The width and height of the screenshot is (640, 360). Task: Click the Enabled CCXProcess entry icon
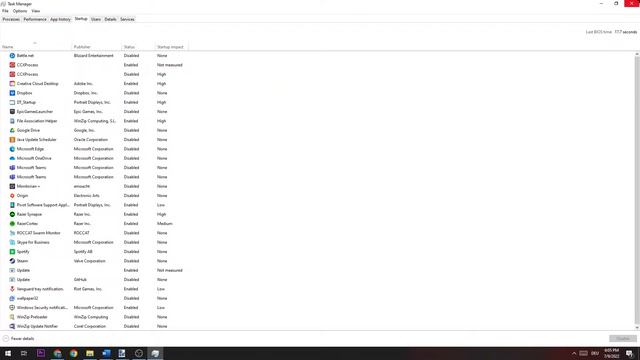coord(12,65)
